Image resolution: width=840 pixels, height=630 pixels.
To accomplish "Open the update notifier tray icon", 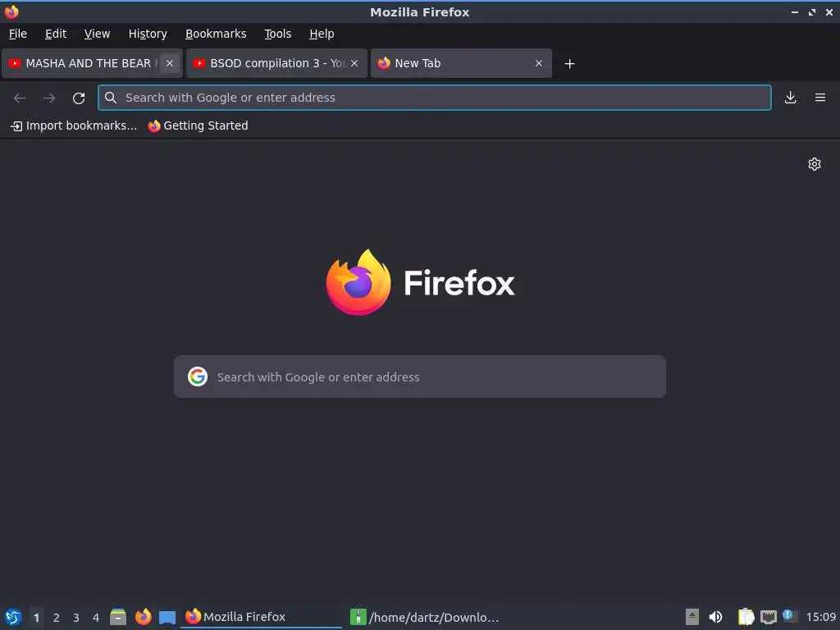I will point(790,616).
